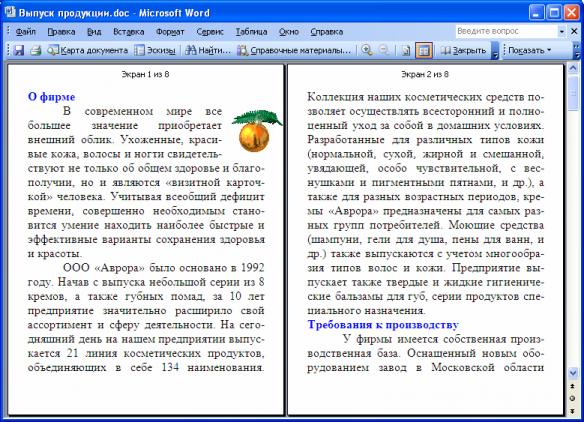Click the Save floppy disk icon
584x422 pixels.
(19, 50)
